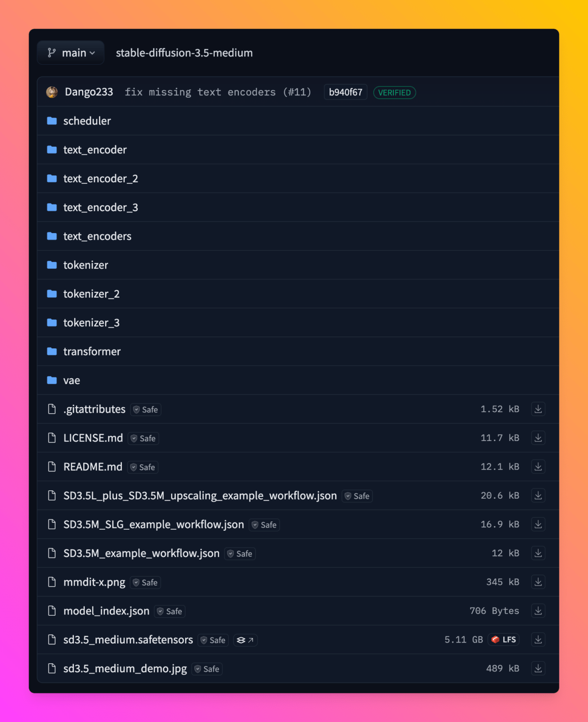This screenshot has width=588, height=722.
Task: Select the file icon beside model_index.json
Action: [52, 611]
